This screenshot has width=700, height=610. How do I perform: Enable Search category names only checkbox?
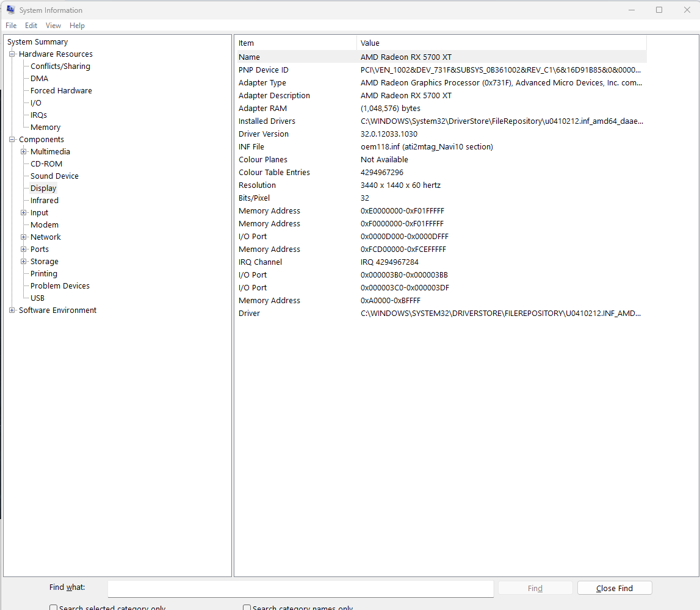click(x=247, y=608)
